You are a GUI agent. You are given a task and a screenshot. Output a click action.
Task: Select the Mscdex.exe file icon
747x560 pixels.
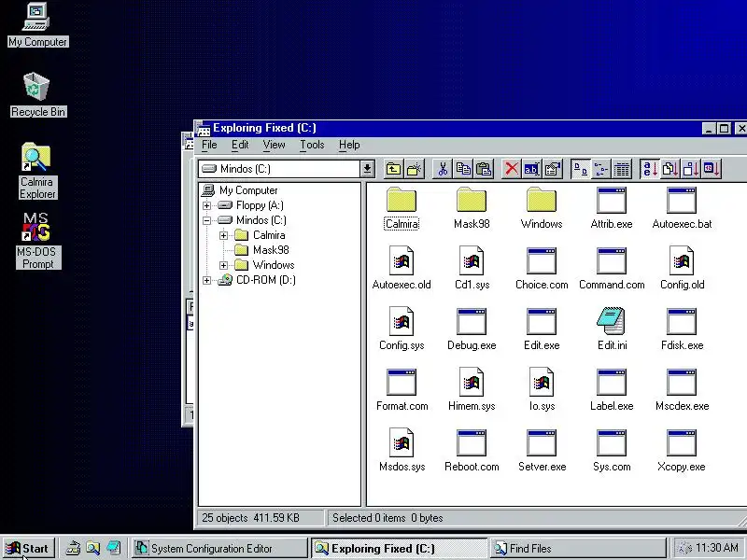682,382
